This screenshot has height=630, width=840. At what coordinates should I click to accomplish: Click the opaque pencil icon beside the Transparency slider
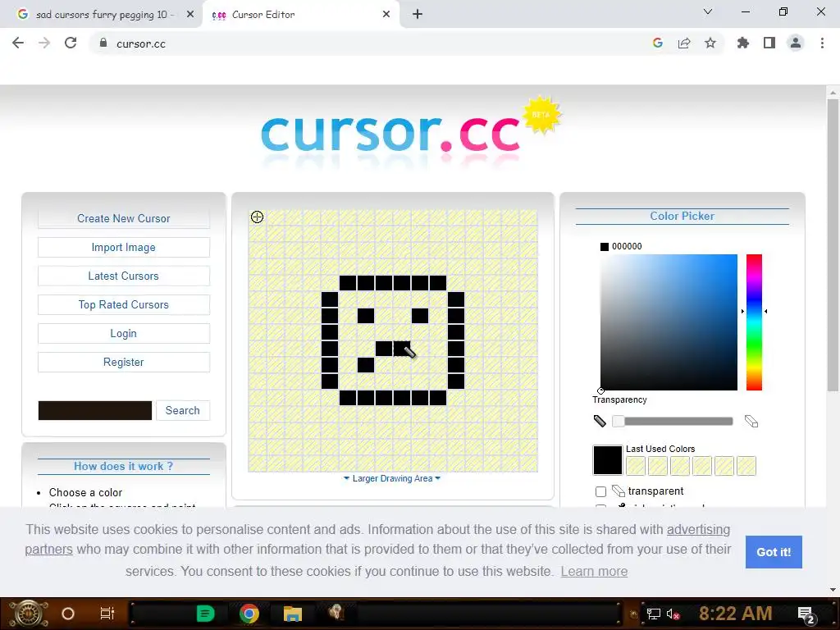(x=600, y=421)
